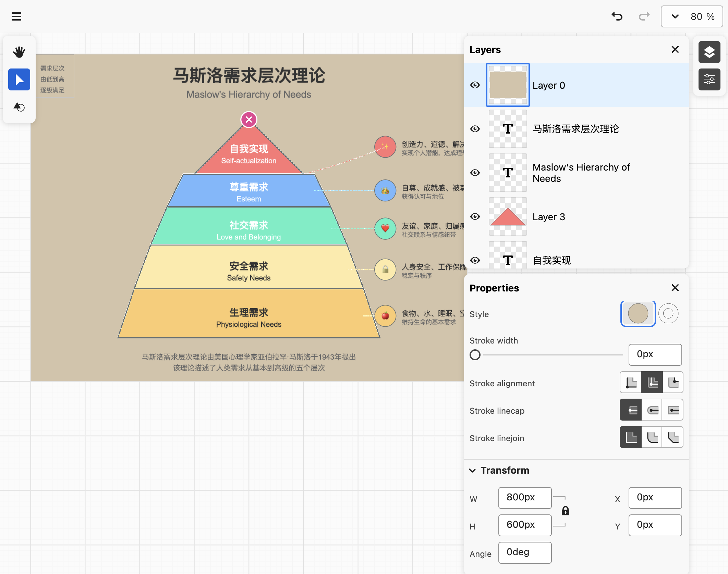728x574 pixels.
Task: Select the 社交需求 Love and Belonging tier
Action: coord(249,227)
